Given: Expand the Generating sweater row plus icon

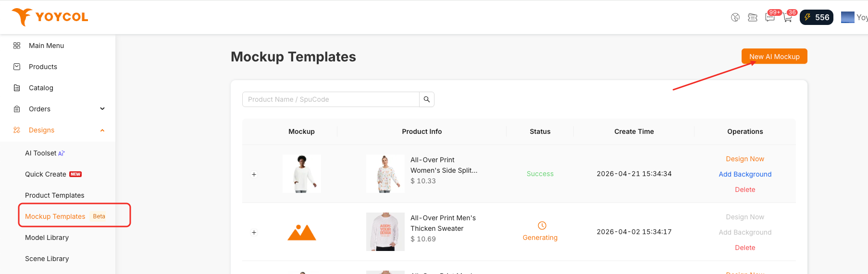Looking at the screenshot, I should (254, 232).
